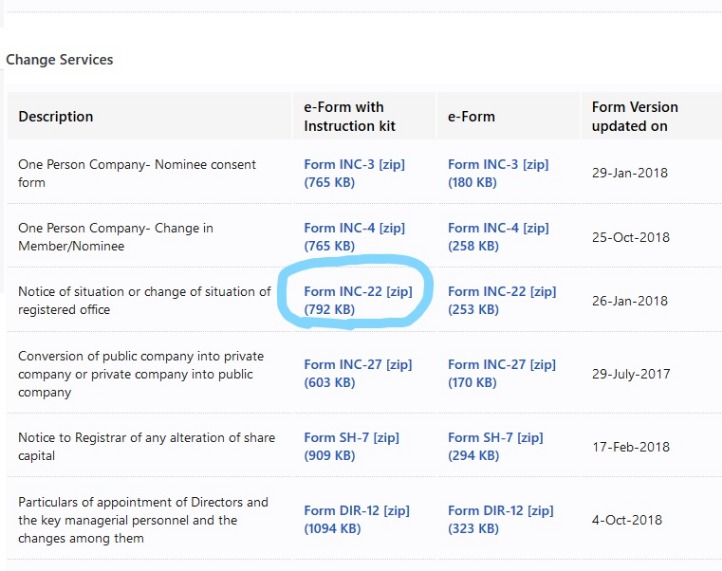Download Form DIR-12 e-Form zip (323 KB)
This screenshot has height=571, width=722.
click(500, 519)
